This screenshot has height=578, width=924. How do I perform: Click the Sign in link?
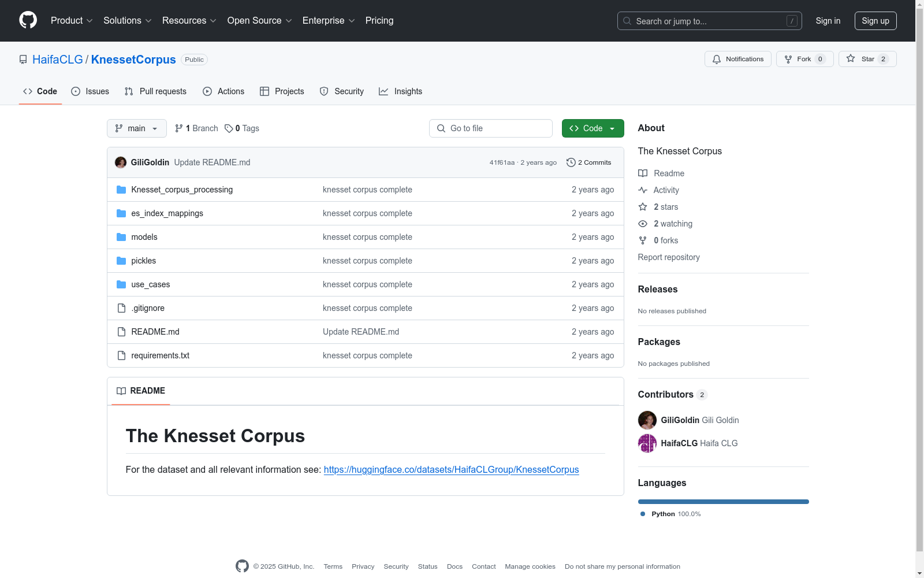828,21
